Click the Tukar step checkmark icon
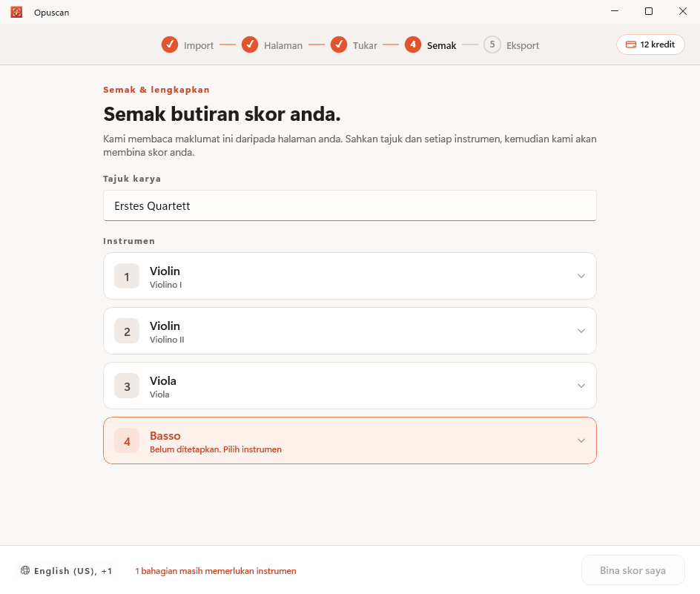The image size is (700, 594). click(x=339, y=44)
